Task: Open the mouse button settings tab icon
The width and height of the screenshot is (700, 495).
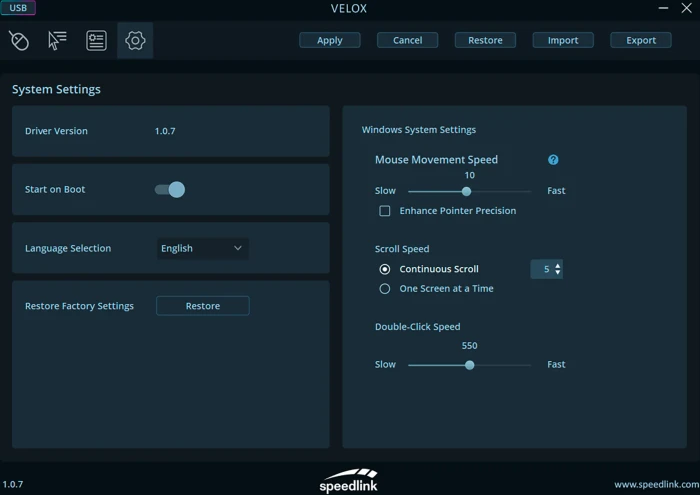Action: pyautogui.click(x=19, y=41)
